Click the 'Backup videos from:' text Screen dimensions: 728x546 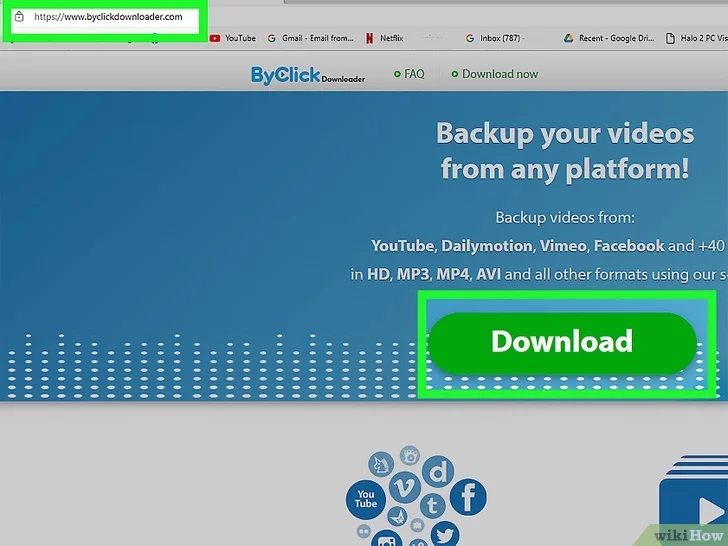pos(565,217)
